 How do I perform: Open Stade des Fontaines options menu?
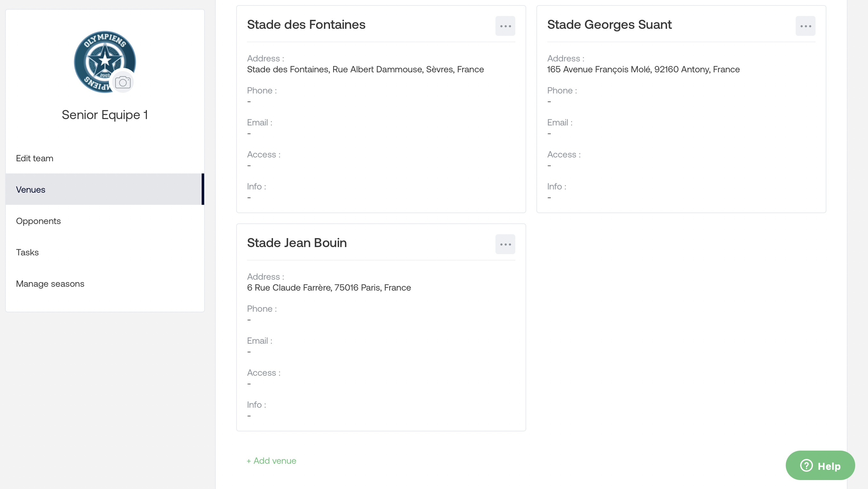505,26
